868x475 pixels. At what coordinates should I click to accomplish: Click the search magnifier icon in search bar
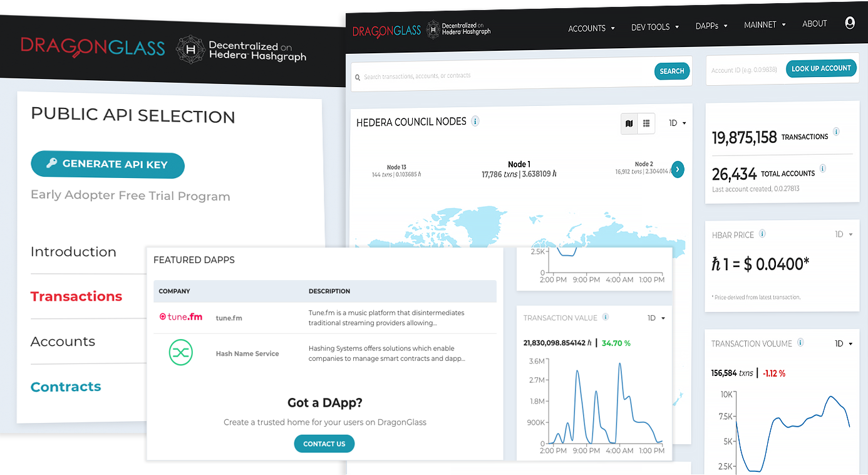pyautogui.click(x=358, y=77)
